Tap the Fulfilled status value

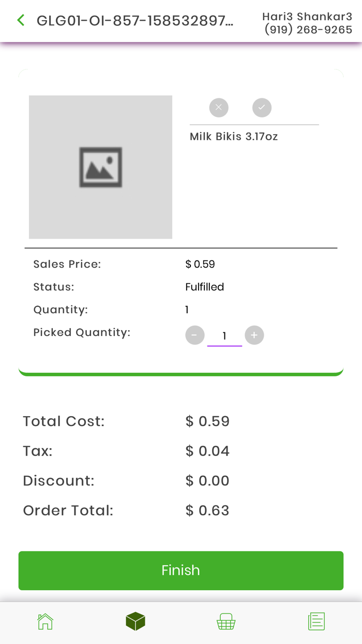pyautogui.click(x=205, y=287)
